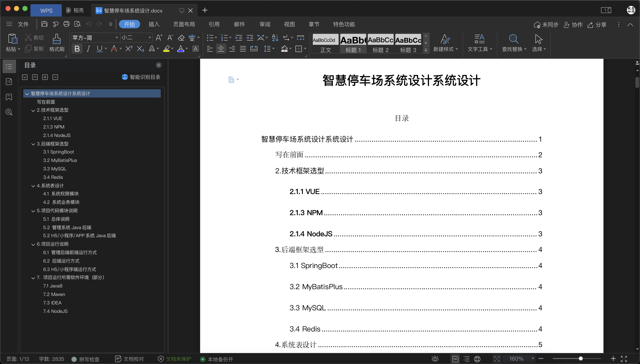Open the zoom percentage 160% dropdown

click(533, 359)
